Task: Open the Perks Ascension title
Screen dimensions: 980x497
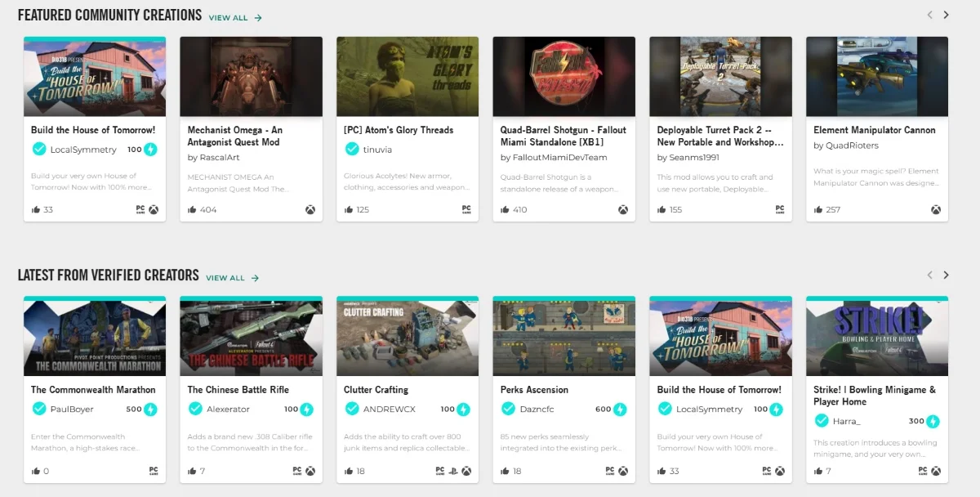Action: tap(534, 390)
